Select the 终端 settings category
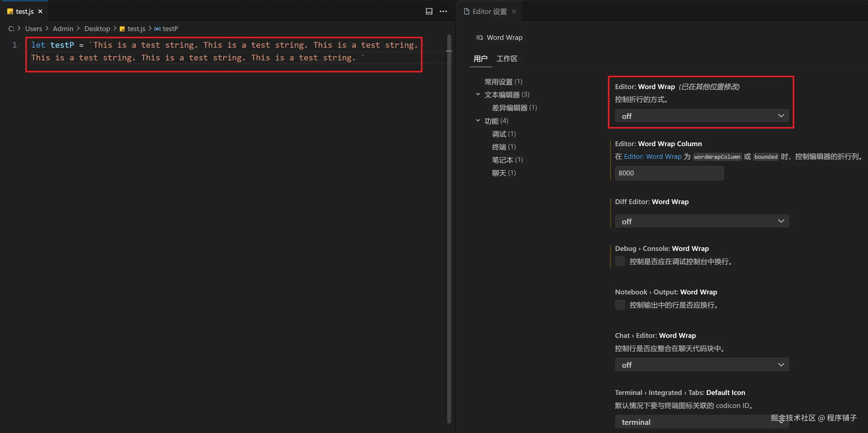This screenshot has height=433, width=868. click(x=503, y=147)
